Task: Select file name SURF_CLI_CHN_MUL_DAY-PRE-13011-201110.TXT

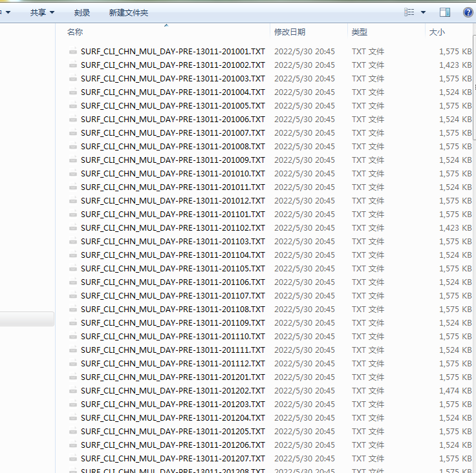Action: coord(173,337)
